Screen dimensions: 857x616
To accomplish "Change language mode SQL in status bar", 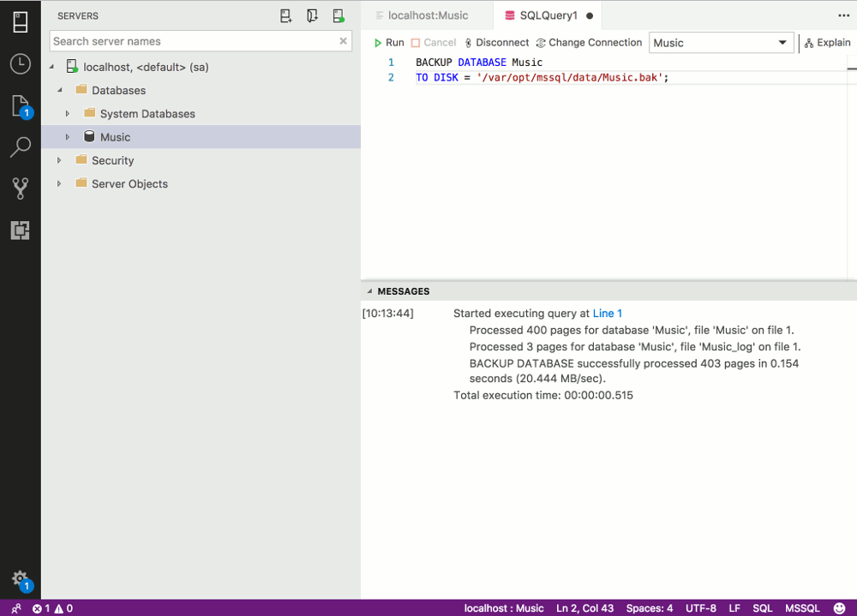I will [x=763, y=608].
